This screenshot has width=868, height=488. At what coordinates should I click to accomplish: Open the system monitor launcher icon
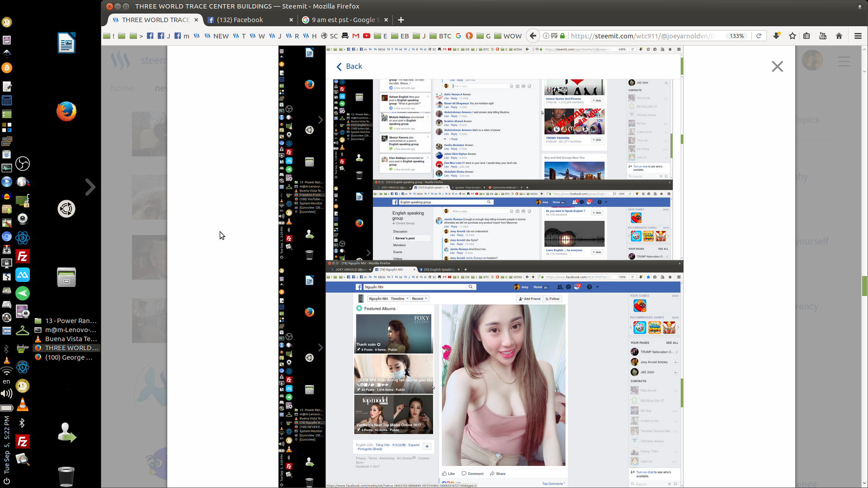coord(7,168)
